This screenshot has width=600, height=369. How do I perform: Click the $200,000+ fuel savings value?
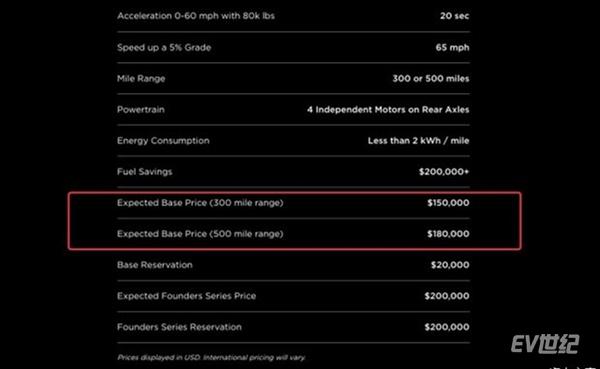pos(444,171)
